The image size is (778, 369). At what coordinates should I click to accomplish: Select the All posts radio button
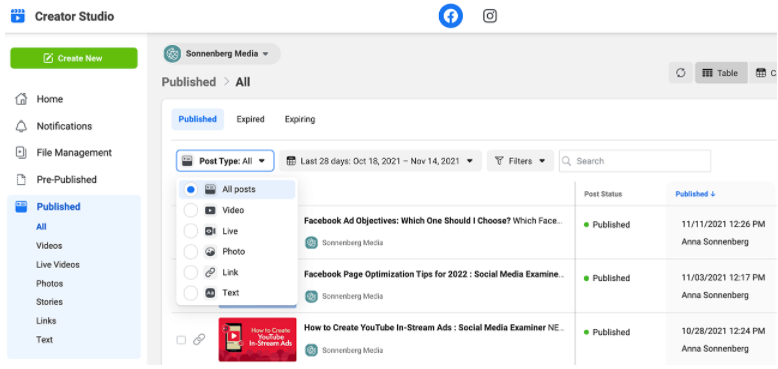click(191, 189)
